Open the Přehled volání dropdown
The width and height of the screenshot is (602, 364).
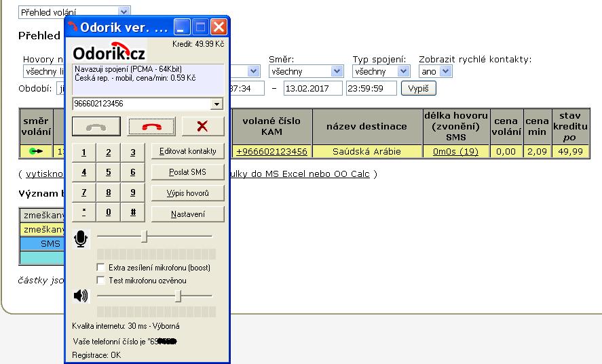click(x=75, y=12)
